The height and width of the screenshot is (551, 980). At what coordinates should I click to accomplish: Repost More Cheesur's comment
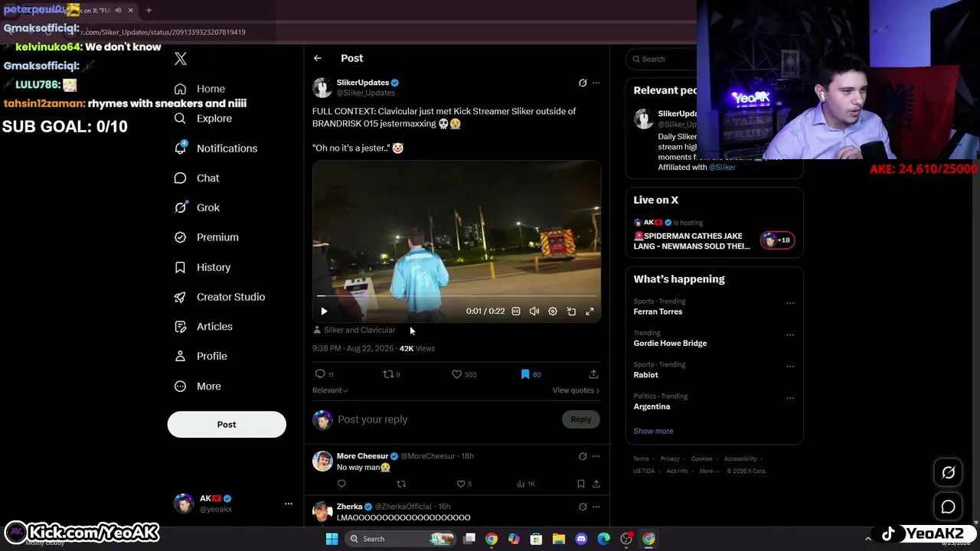401,484
